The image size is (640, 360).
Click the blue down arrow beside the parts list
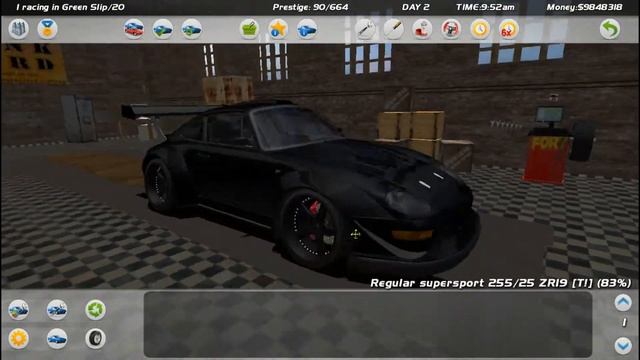pos(623,345)
